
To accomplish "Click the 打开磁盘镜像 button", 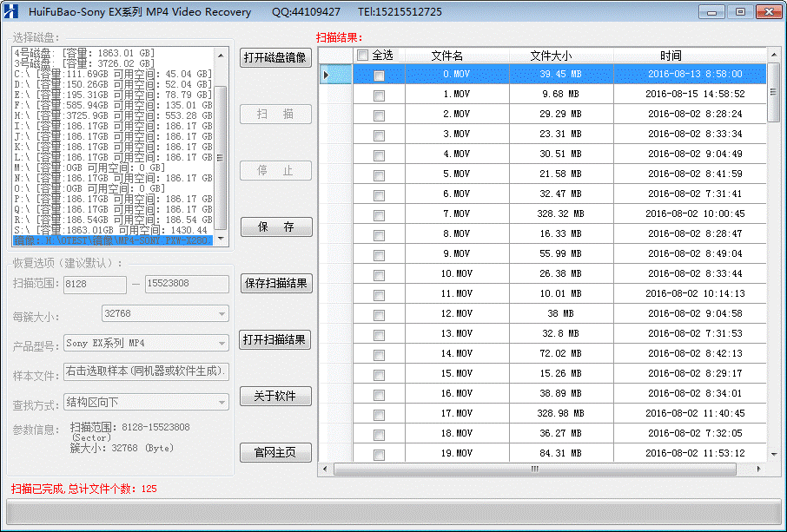I will pyautogui.click(x=275, y=57).
